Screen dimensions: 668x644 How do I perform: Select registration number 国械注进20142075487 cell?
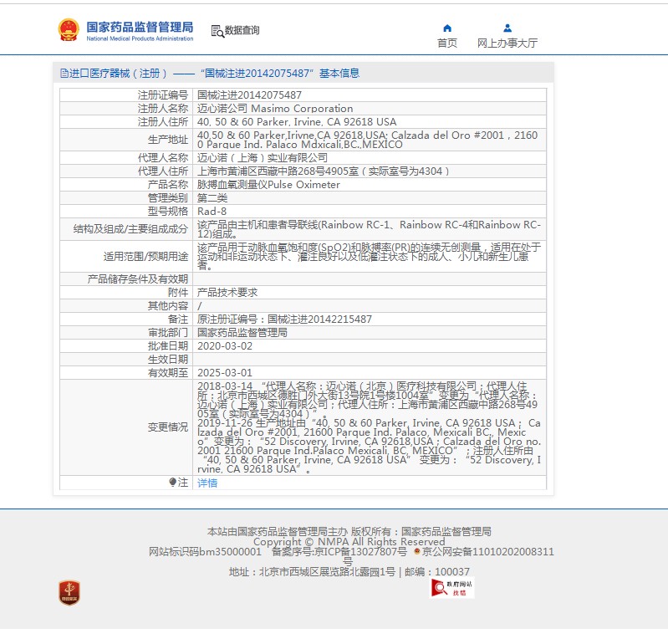click(x=249, y=95)
